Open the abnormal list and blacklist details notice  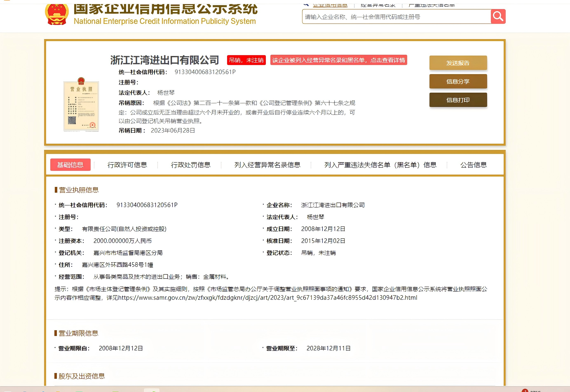point(339,60)
